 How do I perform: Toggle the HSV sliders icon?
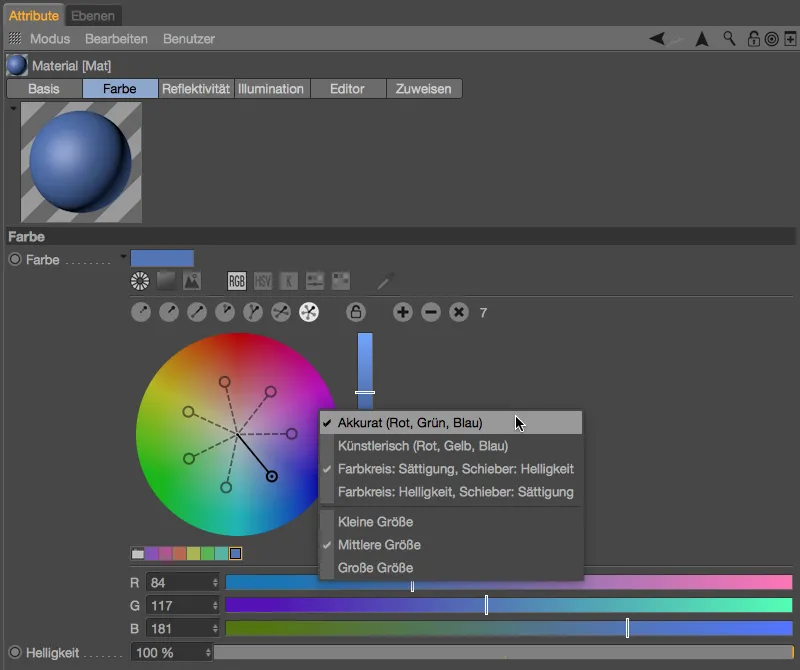pos(263,281)
